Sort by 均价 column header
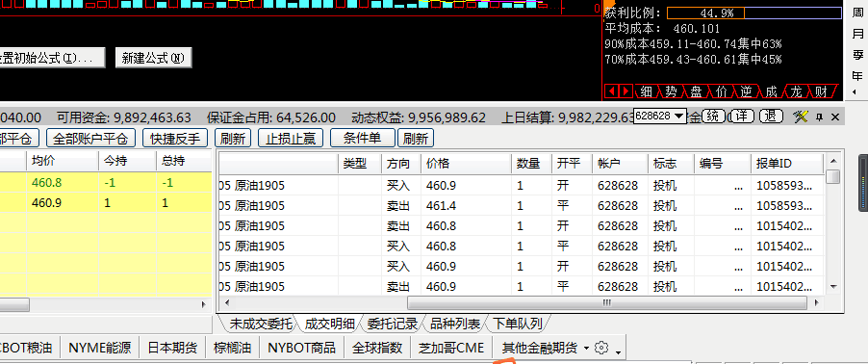The height and width of the screenshot is (364, 868). (x=63, y=161)
